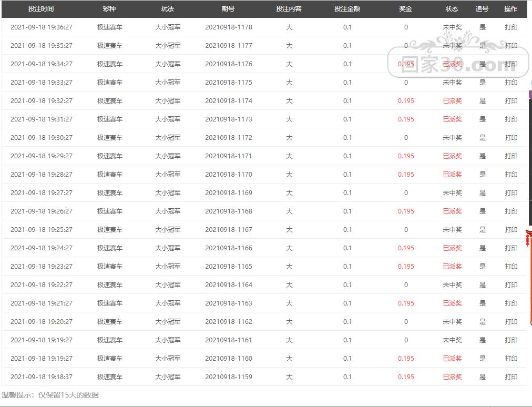The height and width of the screenshot is (407, 532).
Task: Click 温馨提示 data retention notice
Action: point(50,395)
